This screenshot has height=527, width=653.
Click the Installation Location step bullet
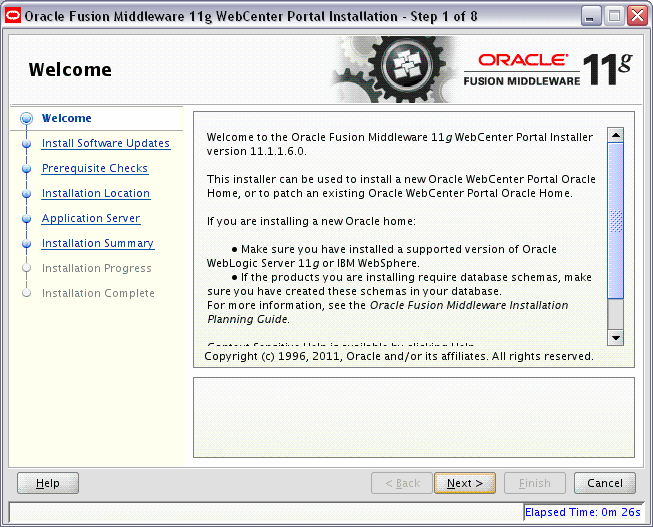[x=27, y=194]
